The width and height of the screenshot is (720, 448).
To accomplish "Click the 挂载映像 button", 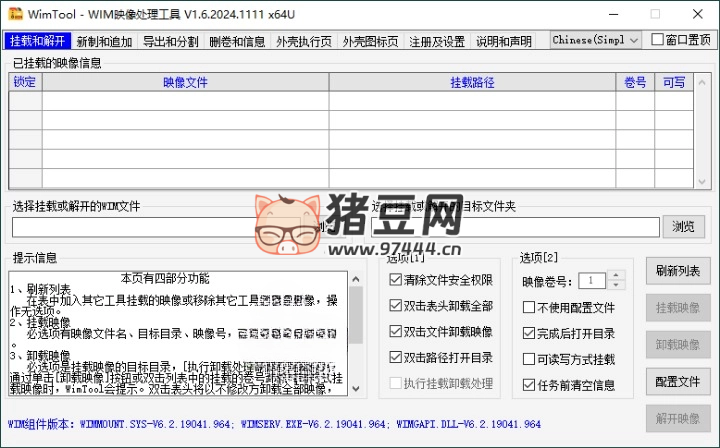I will tap(678, 308).
